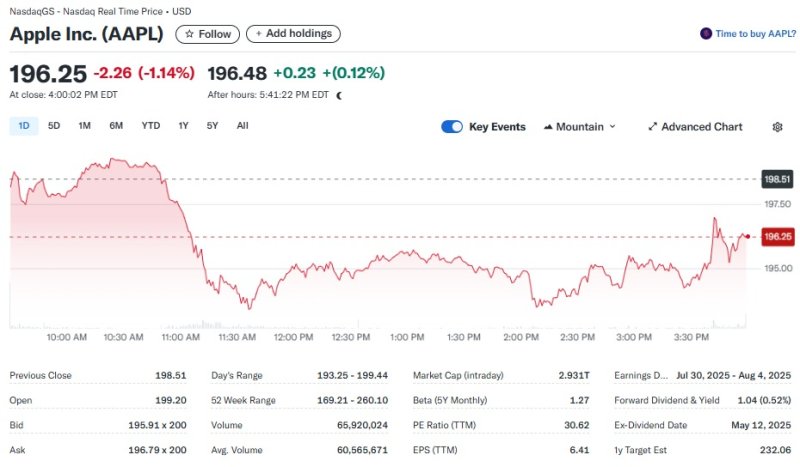Viewport: 800px width, 467px height.
Task: Switch to the 5D time range
Action: point(54,126)
